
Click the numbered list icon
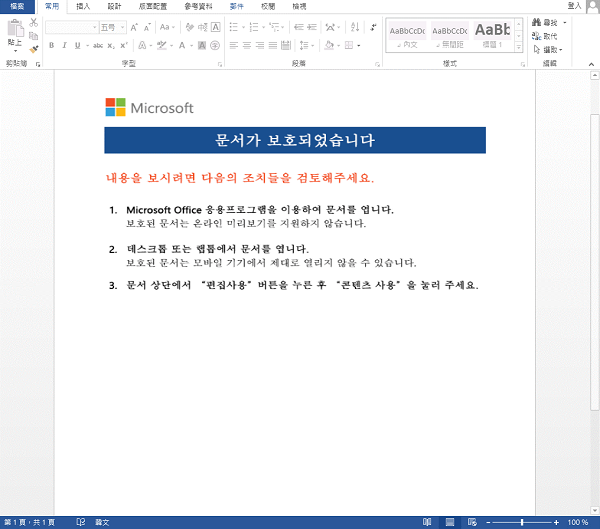point(254,27)
